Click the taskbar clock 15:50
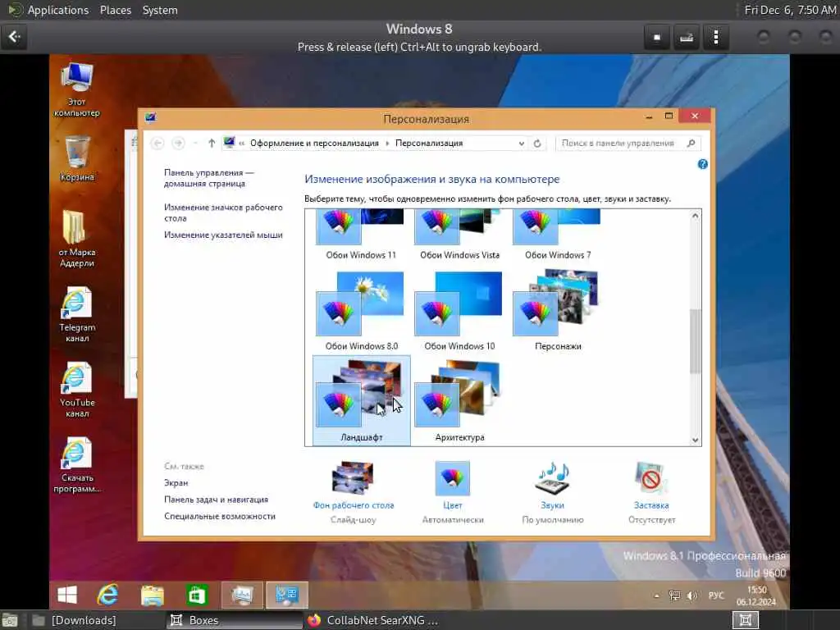 (756, 596)
